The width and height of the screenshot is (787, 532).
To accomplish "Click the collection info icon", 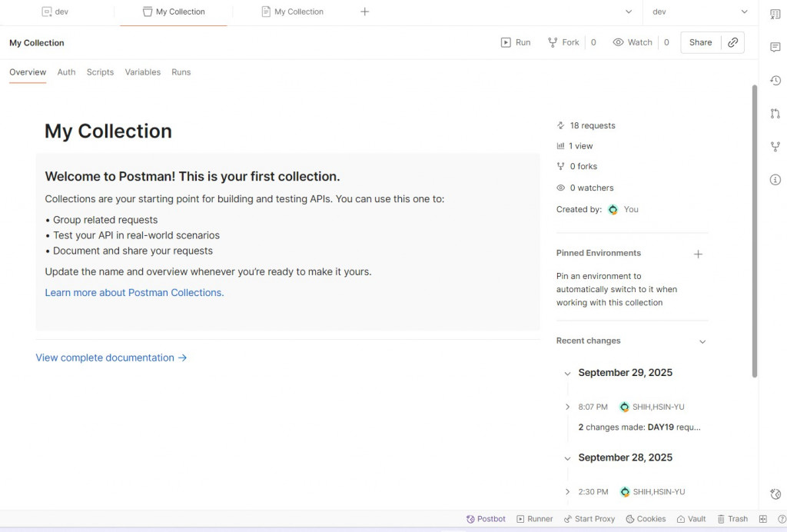I will coord(775,180).
